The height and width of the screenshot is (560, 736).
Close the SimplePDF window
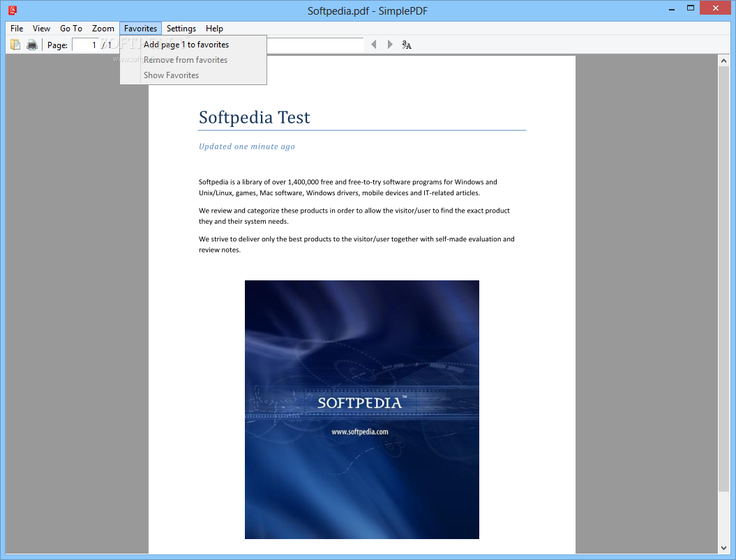715,8
